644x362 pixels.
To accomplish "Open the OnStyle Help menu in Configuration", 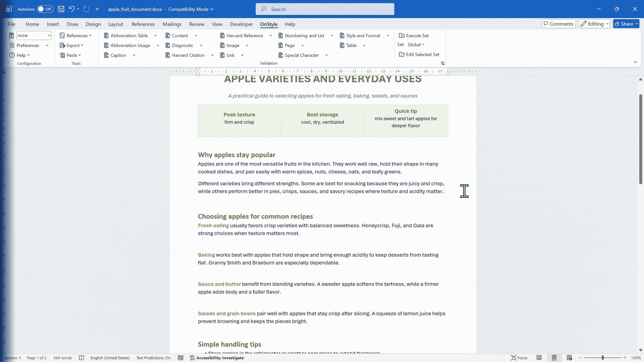I will [x=20, y=55].
